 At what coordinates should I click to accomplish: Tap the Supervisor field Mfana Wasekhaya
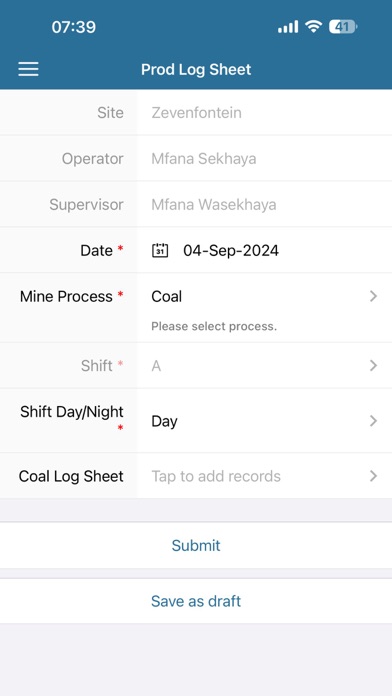214,205
